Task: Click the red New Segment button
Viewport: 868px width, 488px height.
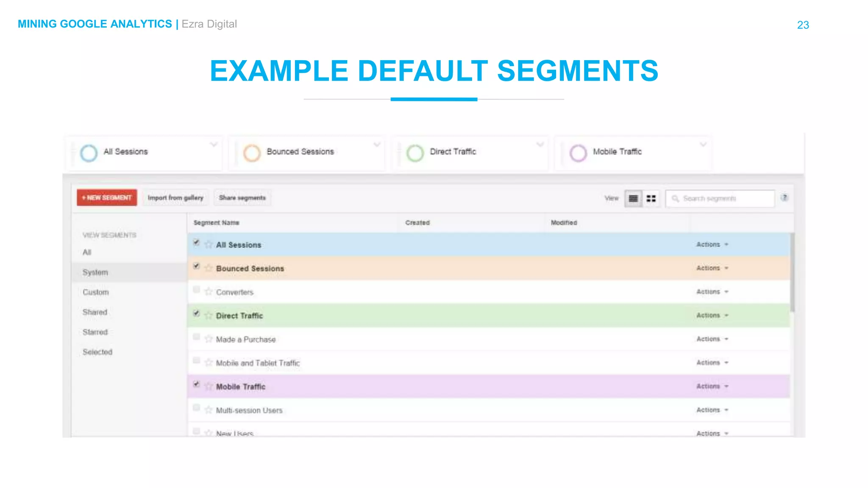Action: coord(107,198)
